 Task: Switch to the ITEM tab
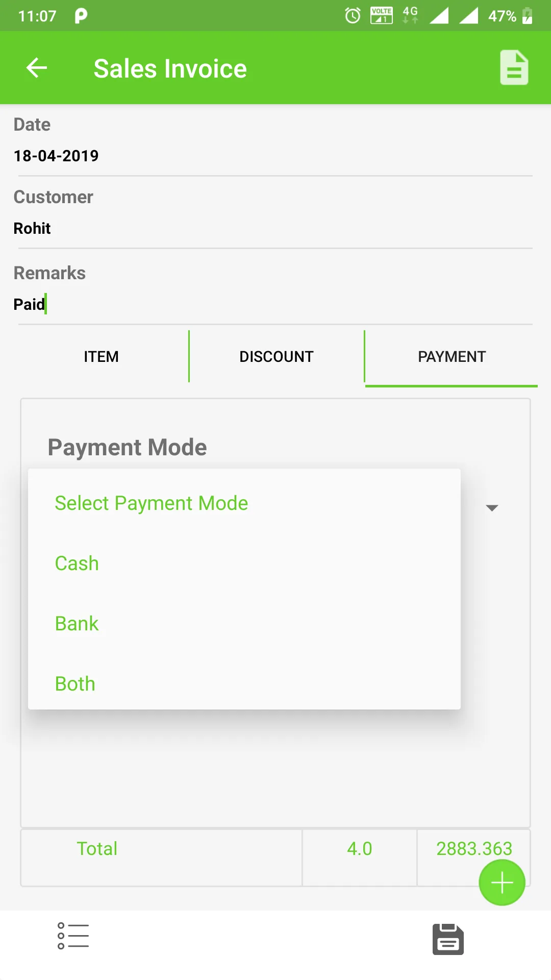101,356
